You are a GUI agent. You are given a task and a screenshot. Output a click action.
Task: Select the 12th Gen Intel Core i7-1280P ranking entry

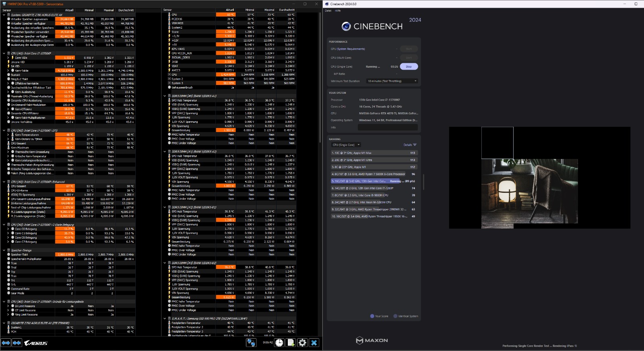coord(374,188)
